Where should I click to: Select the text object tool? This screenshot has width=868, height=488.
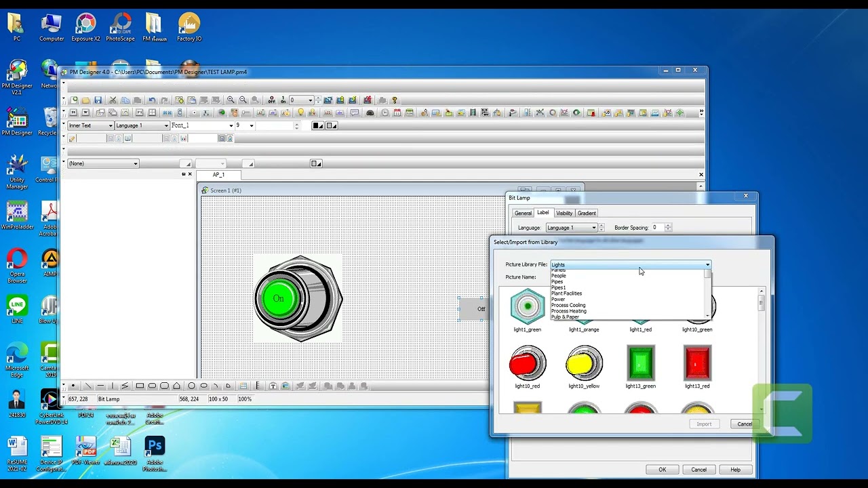tap(273, 386)
